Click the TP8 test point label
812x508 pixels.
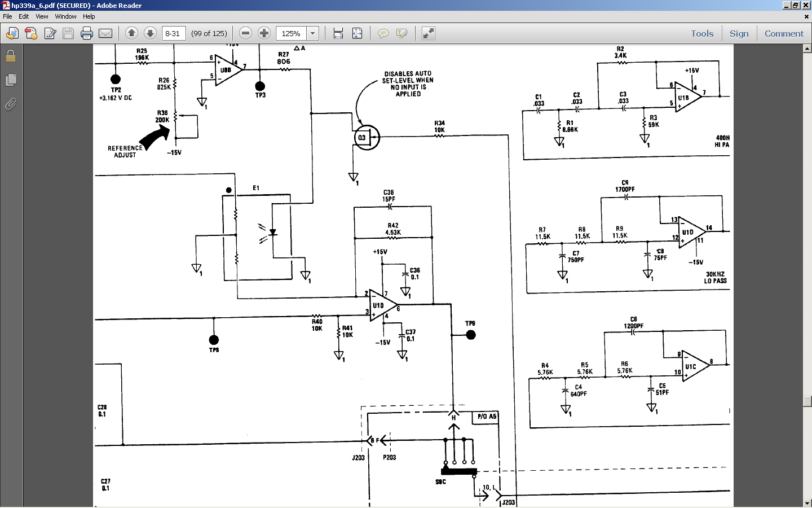[x=214, y=350]
